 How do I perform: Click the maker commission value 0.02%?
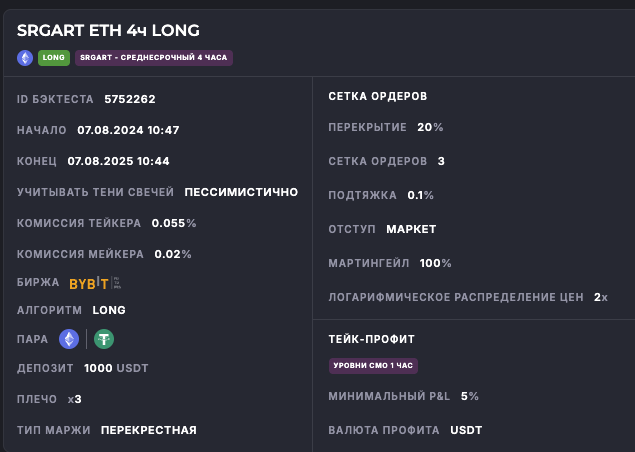pyautogui.click(x=172, y=254)
